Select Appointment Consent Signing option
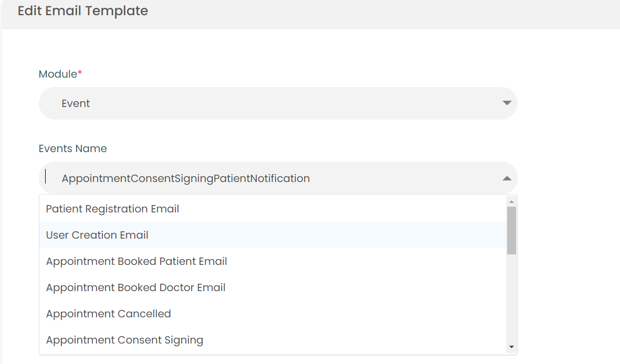 124,340
